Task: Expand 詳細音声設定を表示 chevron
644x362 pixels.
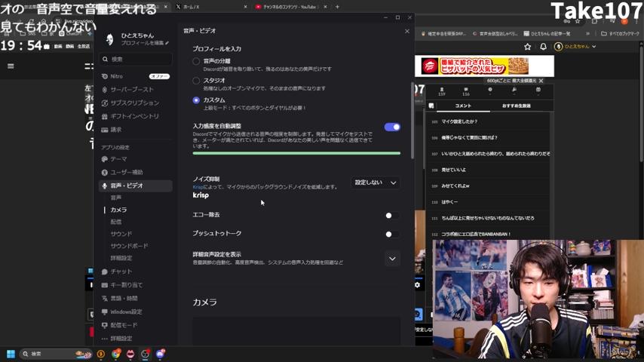Action: click(x=392, y=259)
